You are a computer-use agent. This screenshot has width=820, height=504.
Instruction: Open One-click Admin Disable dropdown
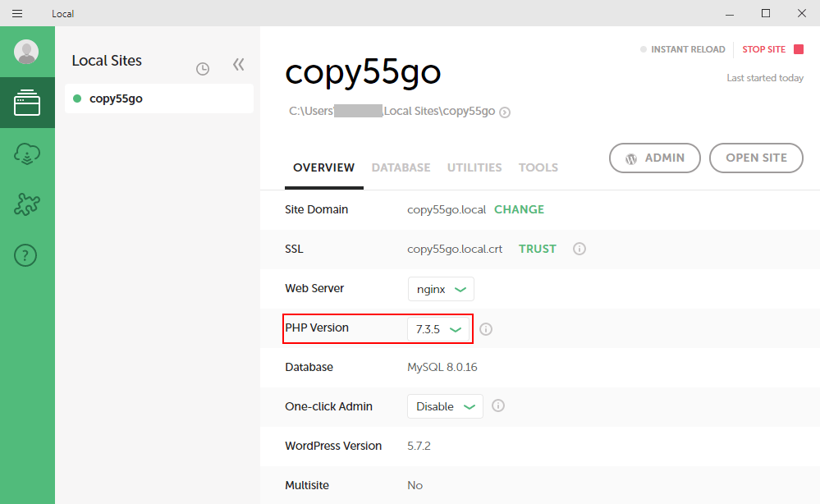(x=445, y=406)
